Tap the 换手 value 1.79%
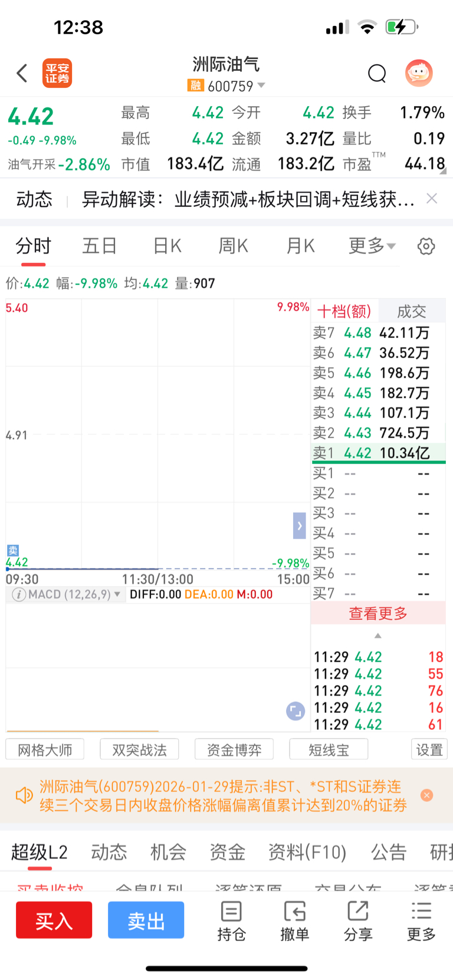Viewport: 453px width, 980px height. (422, 113)
